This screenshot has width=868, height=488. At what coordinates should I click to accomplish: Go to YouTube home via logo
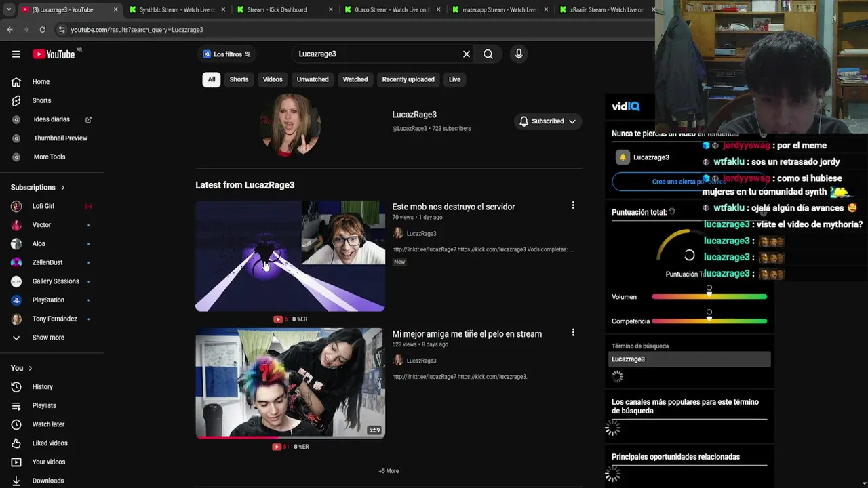coord(54,54)
